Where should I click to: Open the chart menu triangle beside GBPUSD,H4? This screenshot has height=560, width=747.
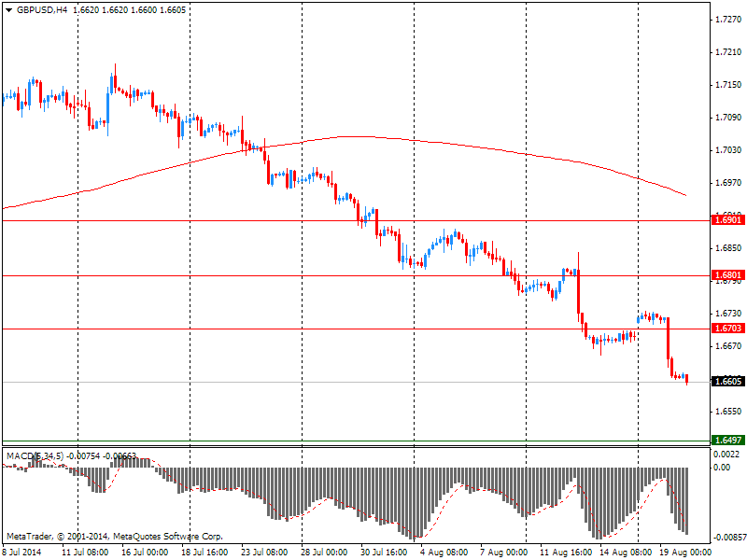tap(8, 10)
